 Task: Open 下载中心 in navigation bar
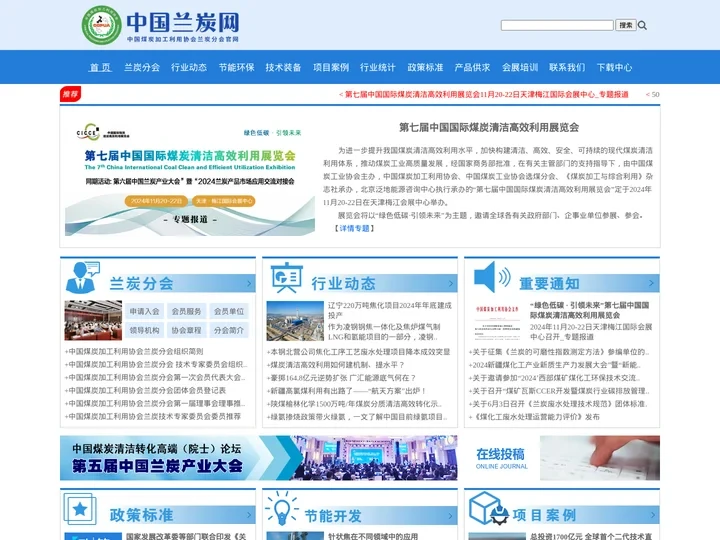[614, 68]
